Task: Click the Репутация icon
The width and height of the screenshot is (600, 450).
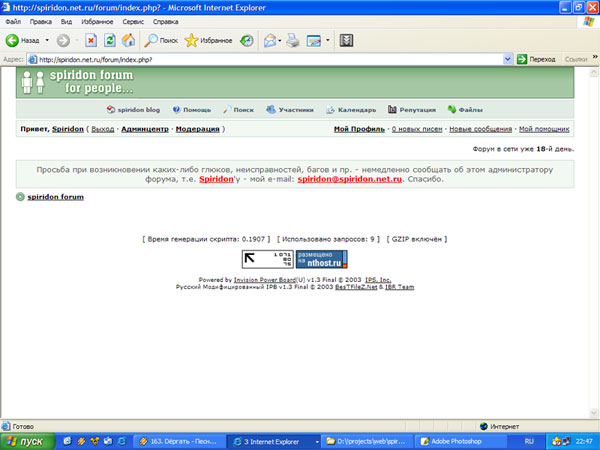Action: pos(392,110)
